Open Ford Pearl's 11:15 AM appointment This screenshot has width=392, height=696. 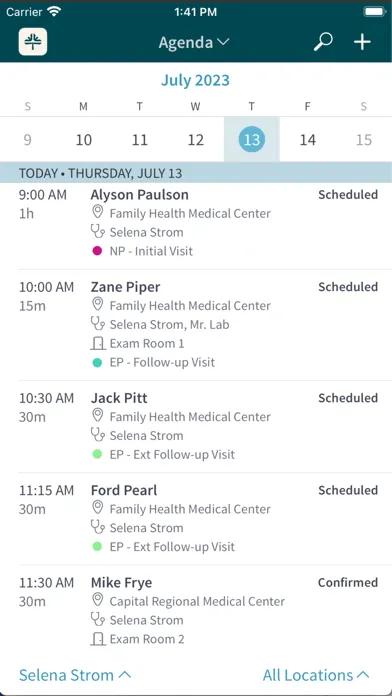196,519
